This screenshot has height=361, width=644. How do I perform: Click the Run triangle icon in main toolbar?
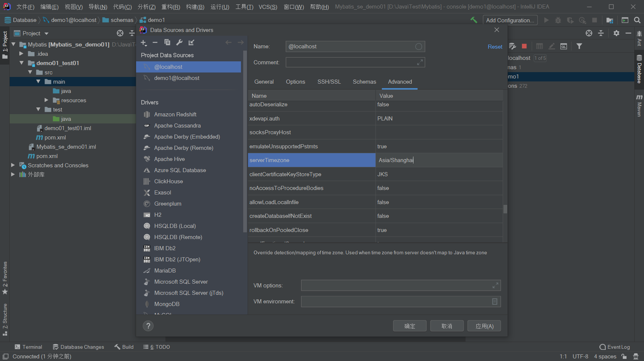[546, 20]
